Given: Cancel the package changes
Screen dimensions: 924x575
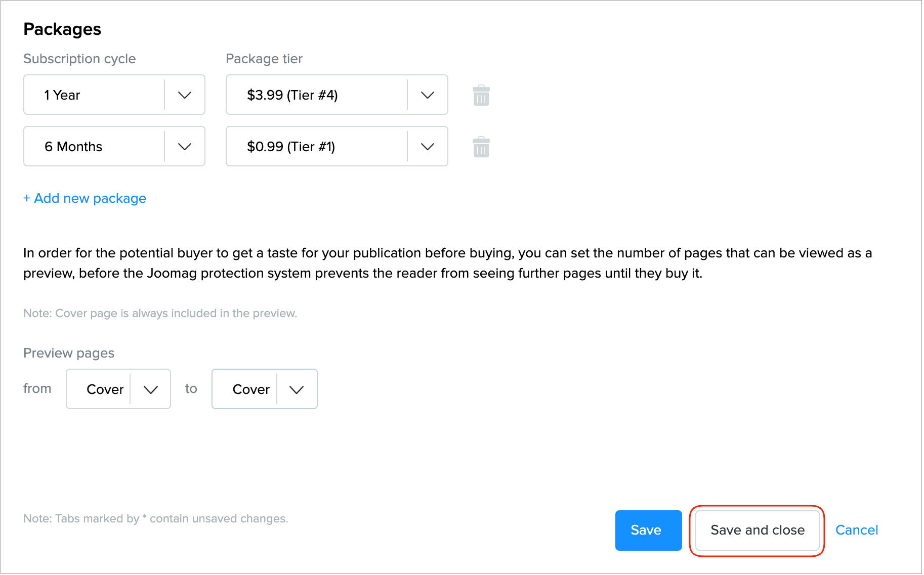Looking at the screenshot, I should tap(856, 530).
